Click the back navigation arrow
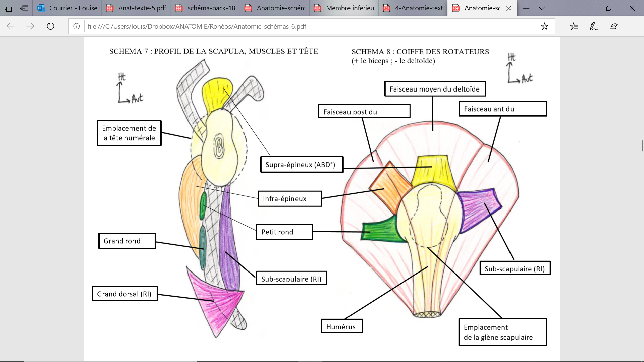The width and height of the screenshot is (644, 362). pos(10,26)
